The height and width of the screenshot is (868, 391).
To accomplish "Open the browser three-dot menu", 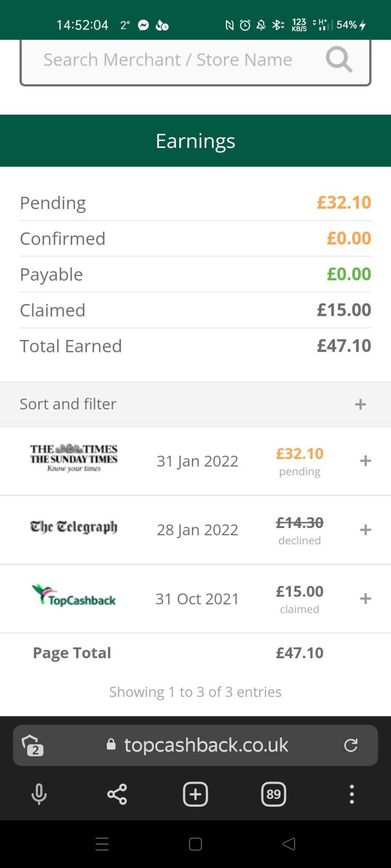I will point(352,794).
